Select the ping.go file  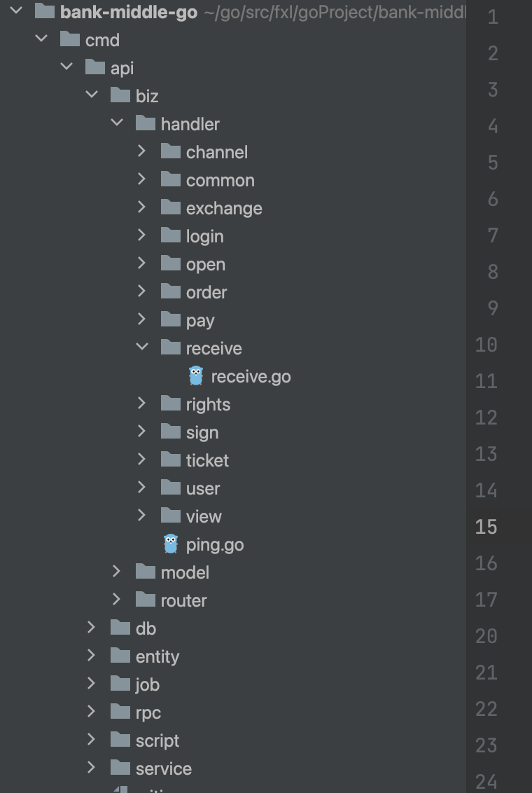(215, 544)
